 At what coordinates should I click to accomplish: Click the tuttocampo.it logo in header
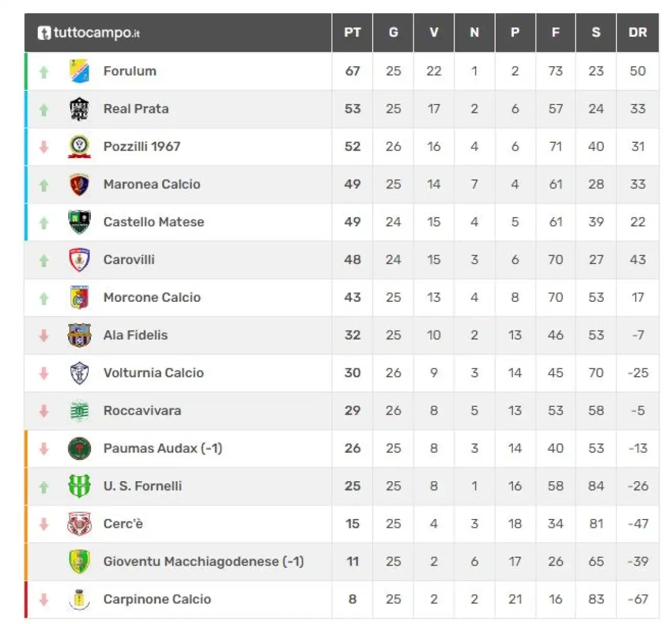89,33
